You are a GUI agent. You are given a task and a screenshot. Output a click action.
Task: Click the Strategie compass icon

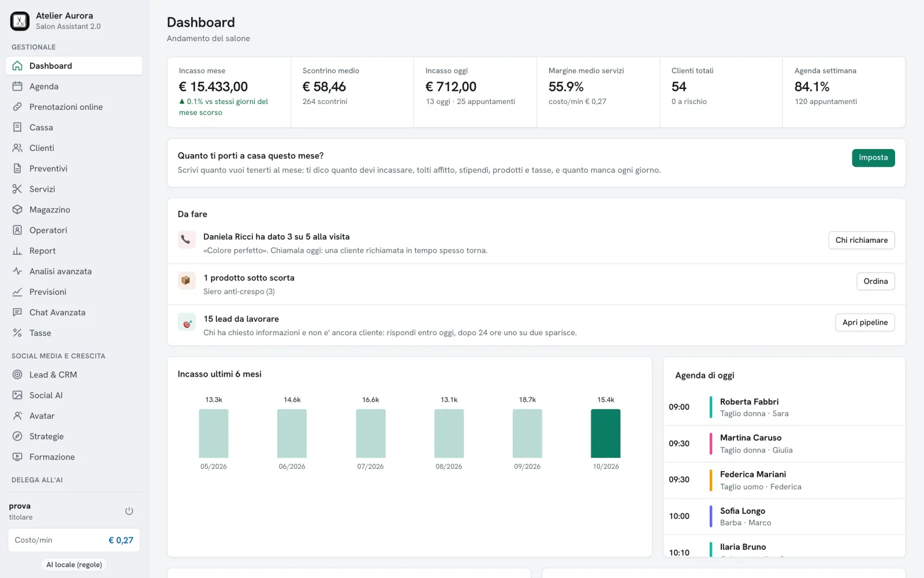pyautogui.click(x=17, y=436)
